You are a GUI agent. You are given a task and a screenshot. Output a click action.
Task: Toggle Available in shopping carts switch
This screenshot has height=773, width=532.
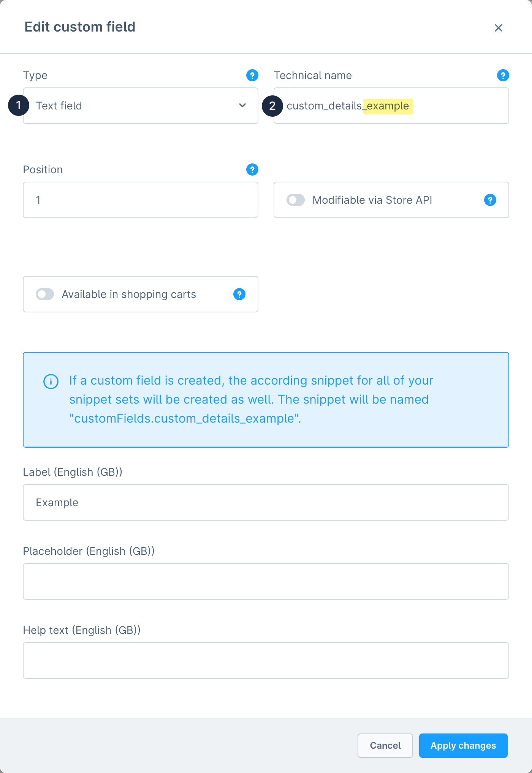pyautogui.click(x=45, y=294)
